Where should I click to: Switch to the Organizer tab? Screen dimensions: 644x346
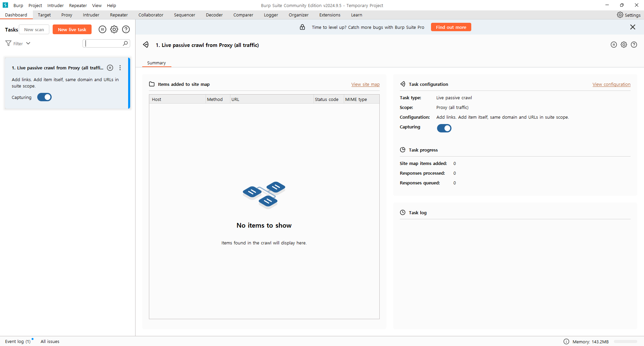pos(299,15)
